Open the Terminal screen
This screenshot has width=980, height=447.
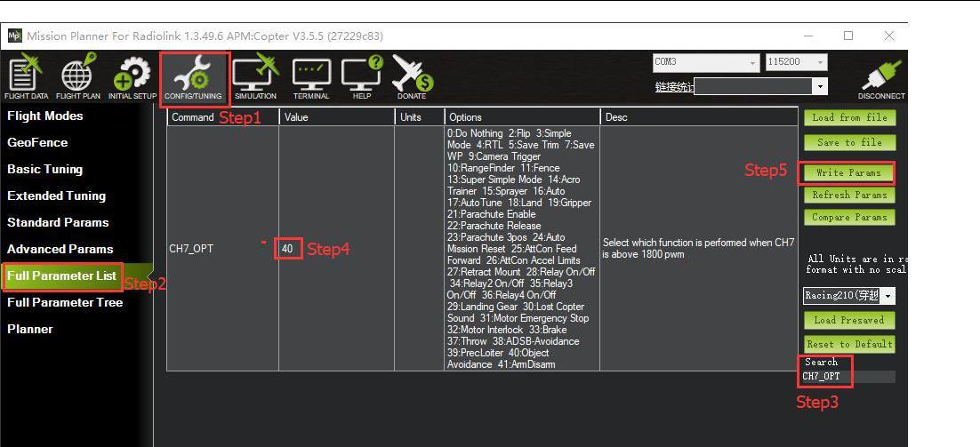(x=311, y=79)
